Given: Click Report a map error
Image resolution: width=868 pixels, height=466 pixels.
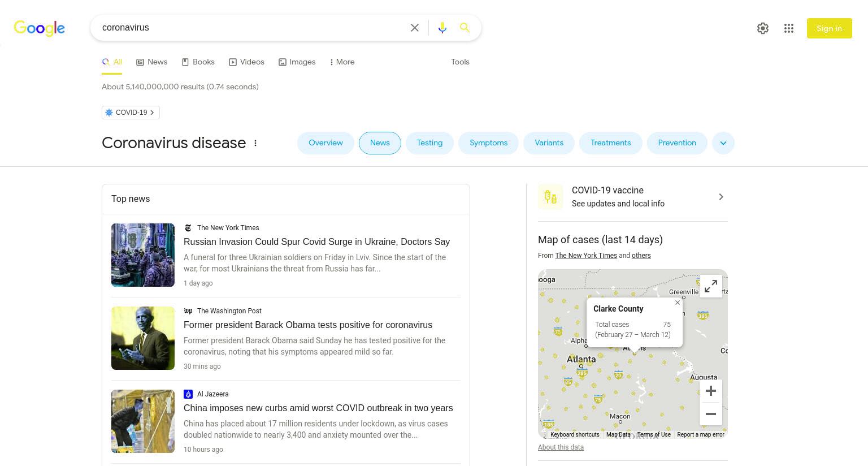Looking at the screenshot, I should 700,435.
